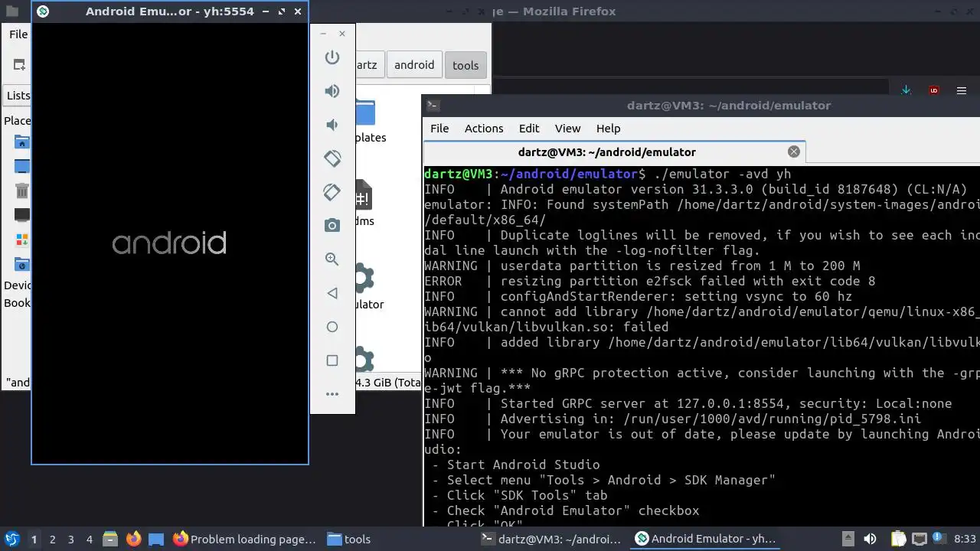Tap the Android Home circle button
This screenshot has height=551, width=980.
[332, 327]
